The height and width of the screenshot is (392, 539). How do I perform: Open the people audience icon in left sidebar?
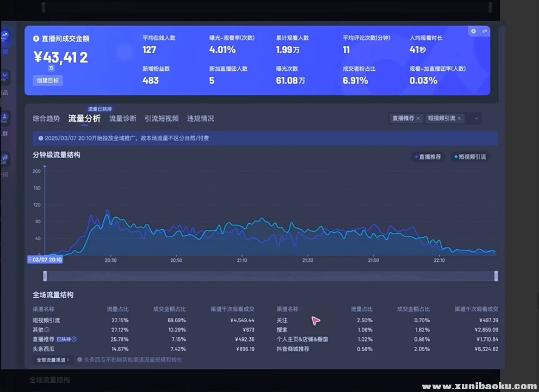tap(5, 117)
